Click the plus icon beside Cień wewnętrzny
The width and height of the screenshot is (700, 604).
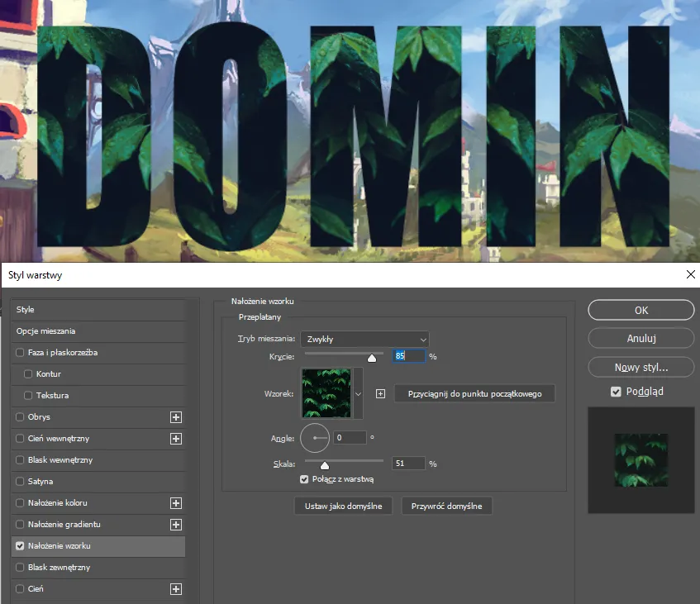[175, 439]
